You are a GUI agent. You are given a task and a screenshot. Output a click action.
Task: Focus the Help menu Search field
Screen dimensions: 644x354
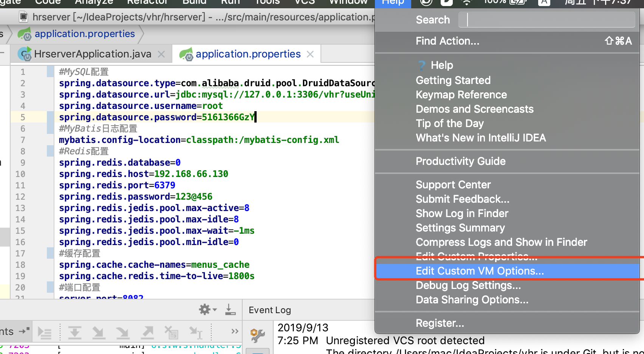547,20
